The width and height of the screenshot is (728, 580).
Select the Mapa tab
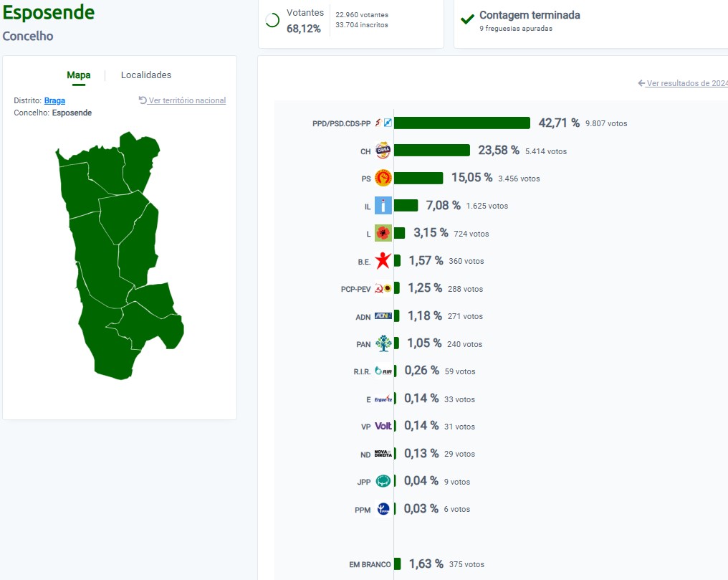tap(79, 75)
